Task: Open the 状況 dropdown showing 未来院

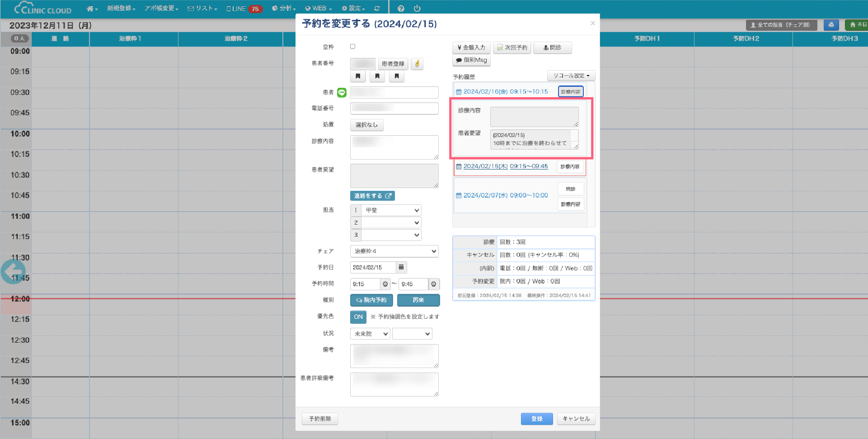Action: 370,334
